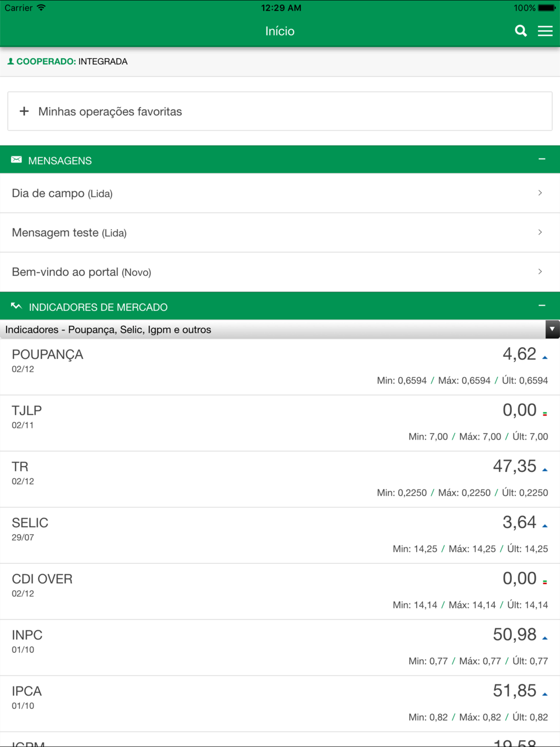560x747 pixels.
Task: Open the hamburger menu
Action: (545, 31)
